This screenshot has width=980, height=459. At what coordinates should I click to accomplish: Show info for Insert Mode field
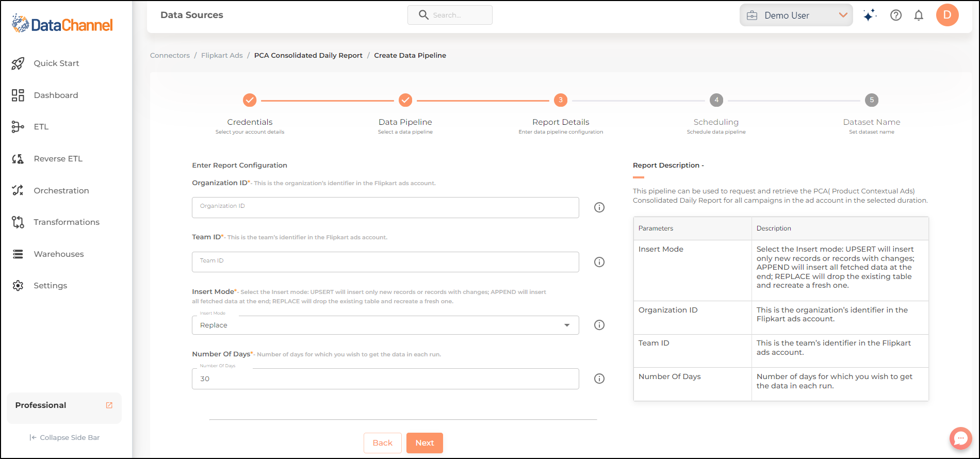pos(599,325)
